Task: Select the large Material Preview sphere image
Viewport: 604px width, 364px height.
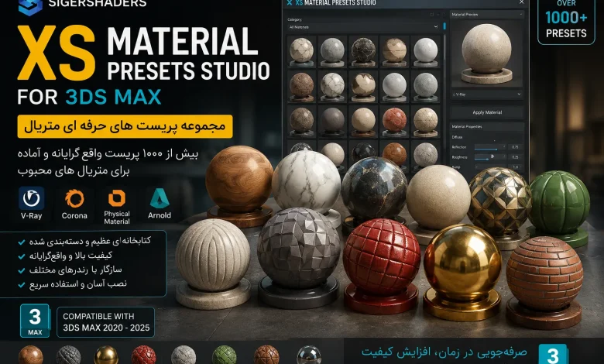Action: point(487,53)
